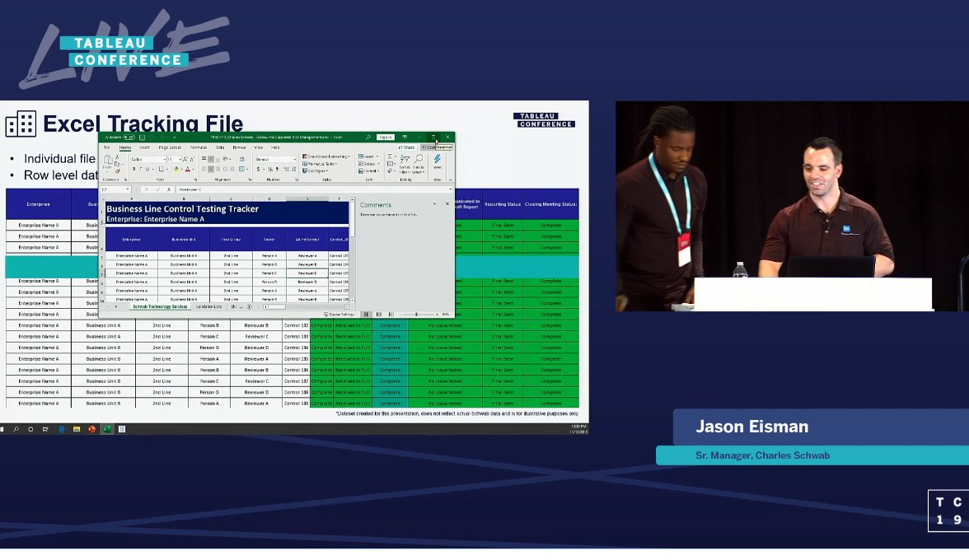Screen dimensions: 969x560
Task: Open Conditional Formatting dropdown
Action: point(326,156)
